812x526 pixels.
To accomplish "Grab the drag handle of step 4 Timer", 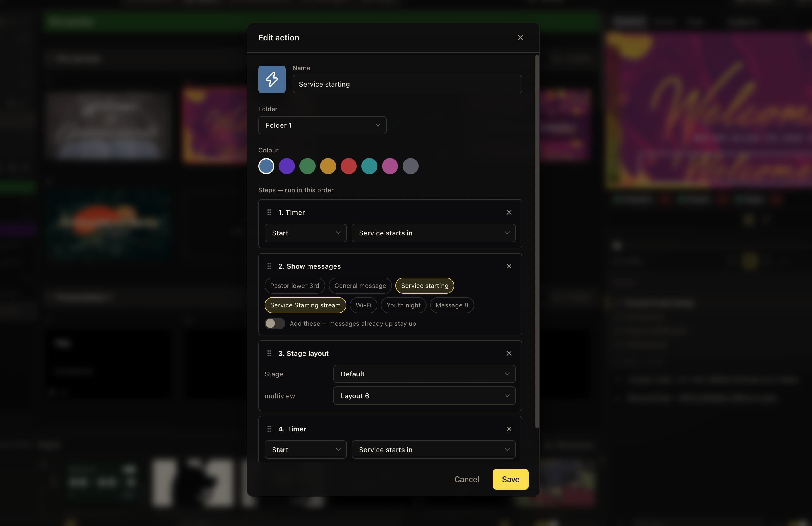I will 269,429.
